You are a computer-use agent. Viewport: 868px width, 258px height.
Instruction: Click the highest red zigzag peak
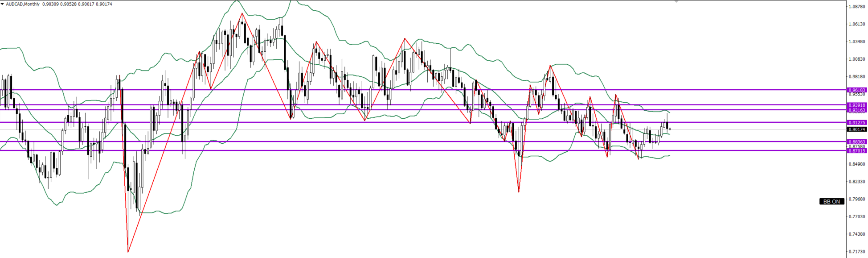pyautogui.click(x=242, y=13)
